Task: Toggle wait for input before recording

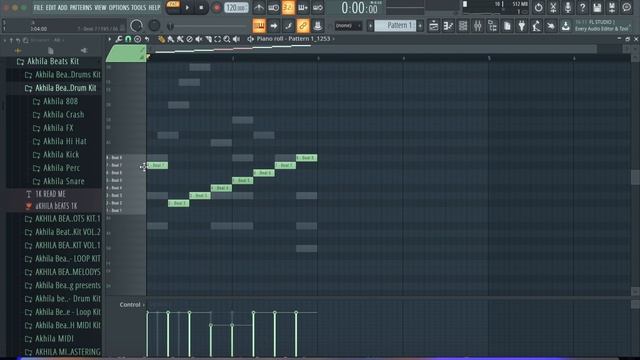Action: pyautogui.click(x=273, y=7)
